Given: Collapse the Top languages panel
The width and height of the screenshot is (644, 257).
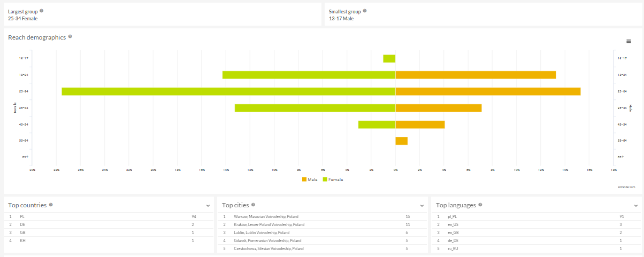Looking at the screenshot, I should (636, 205).
